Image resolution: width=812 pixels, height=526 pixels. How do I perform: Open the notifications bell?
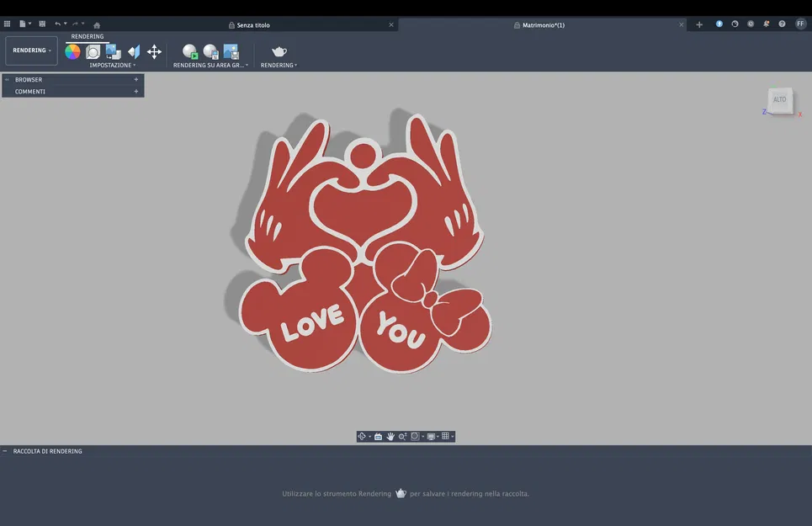(766, 24)
